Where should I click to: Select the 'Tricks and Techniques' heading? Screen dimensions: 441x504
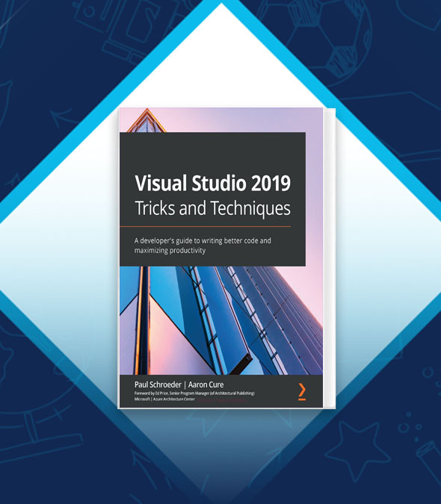coord(212,208)
